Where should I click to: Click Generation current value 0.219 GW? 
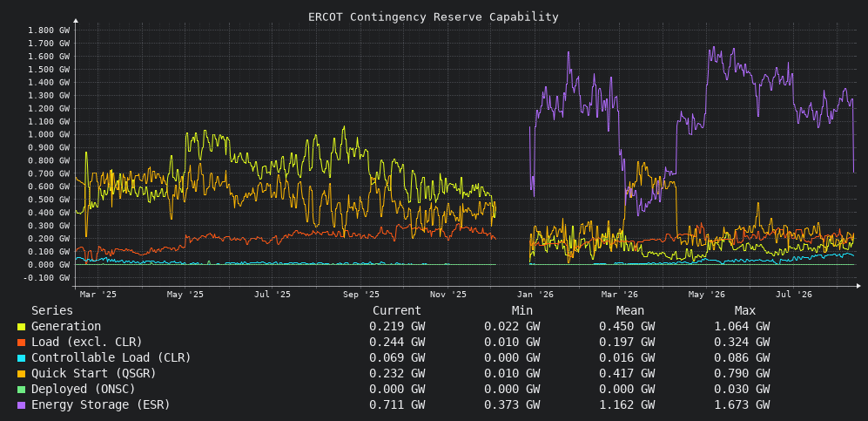coord(397,327)
